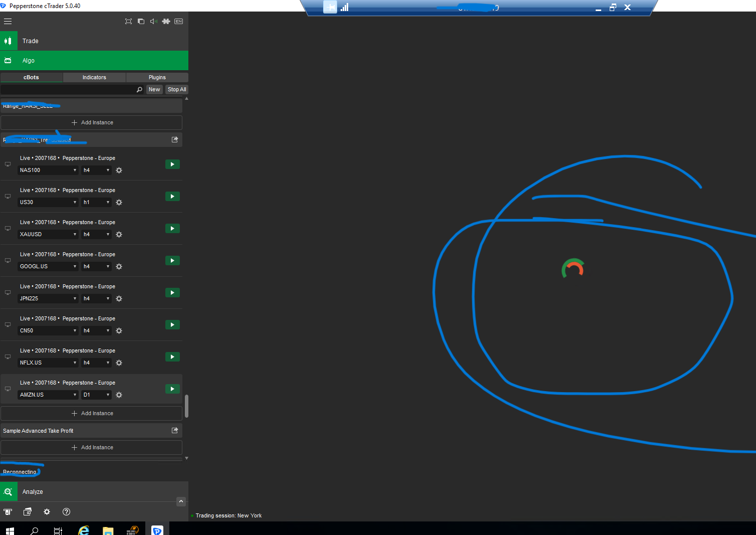
Task: Open the plugins puzzle-piece icon
Action: coord(166,22)
